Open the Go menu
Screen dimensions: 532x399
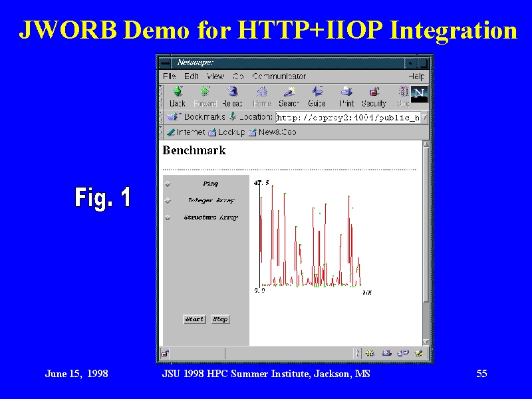click(238, 76)
